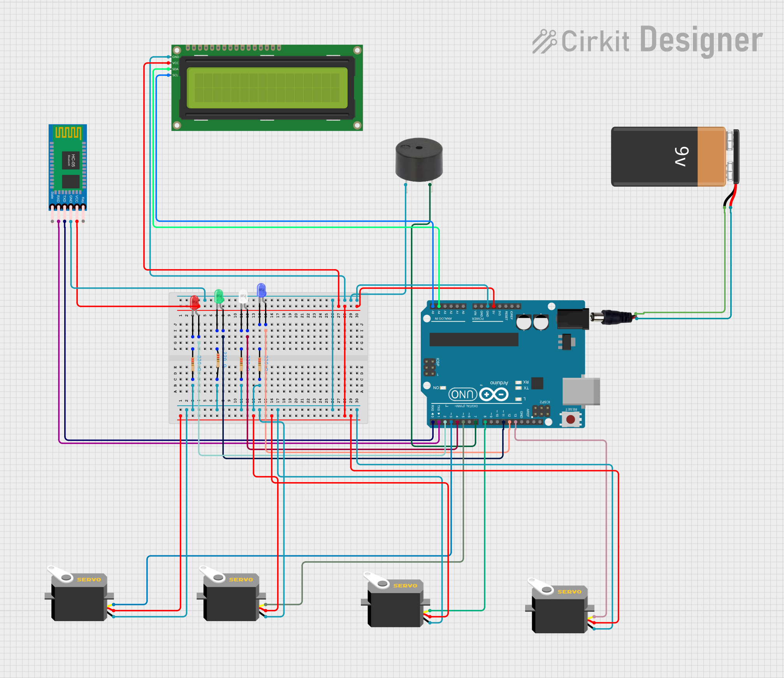The image size is (784, 678).
Task: Click the "9v" label on the battery
Action: point(682,157)
